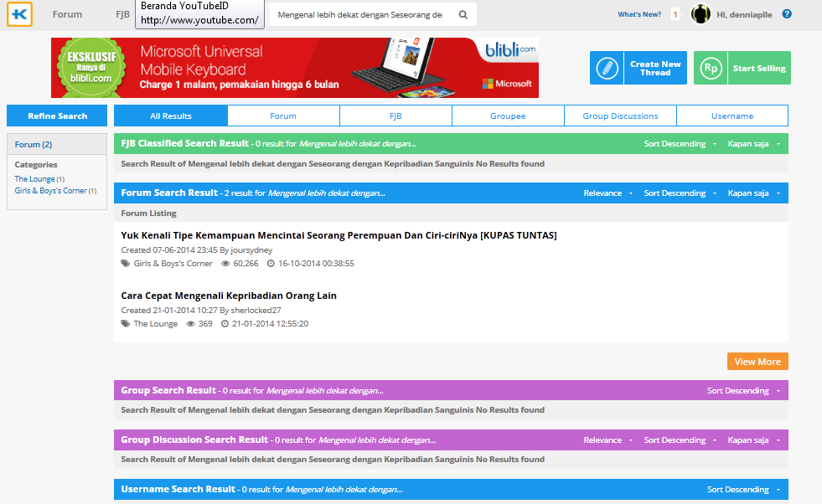Open the Group Discussions tab
The image size is (822, 504).
pos(620,116)
